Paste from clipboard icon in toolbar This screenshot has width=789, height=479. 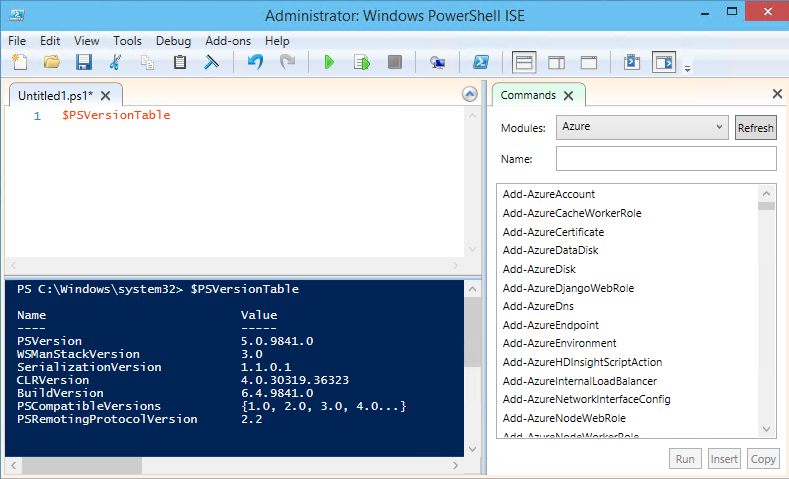tap(180, 62)
